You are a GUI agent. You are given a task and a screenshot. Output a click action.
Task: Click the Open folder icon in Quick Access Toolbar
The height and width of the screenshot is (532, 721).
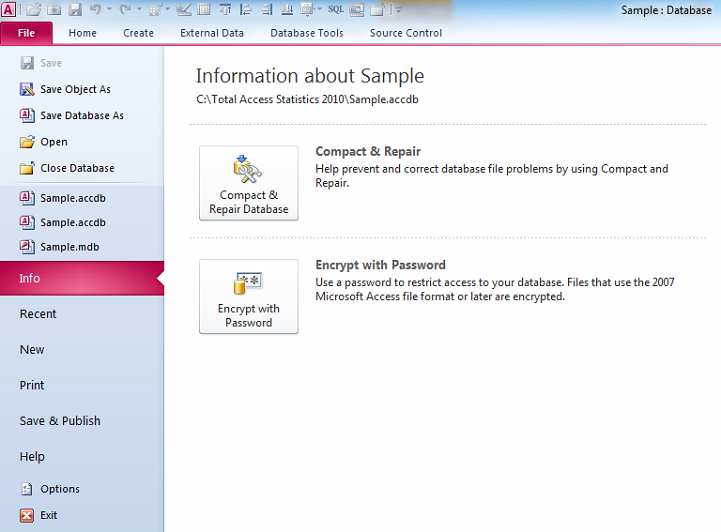pos(33,9)
